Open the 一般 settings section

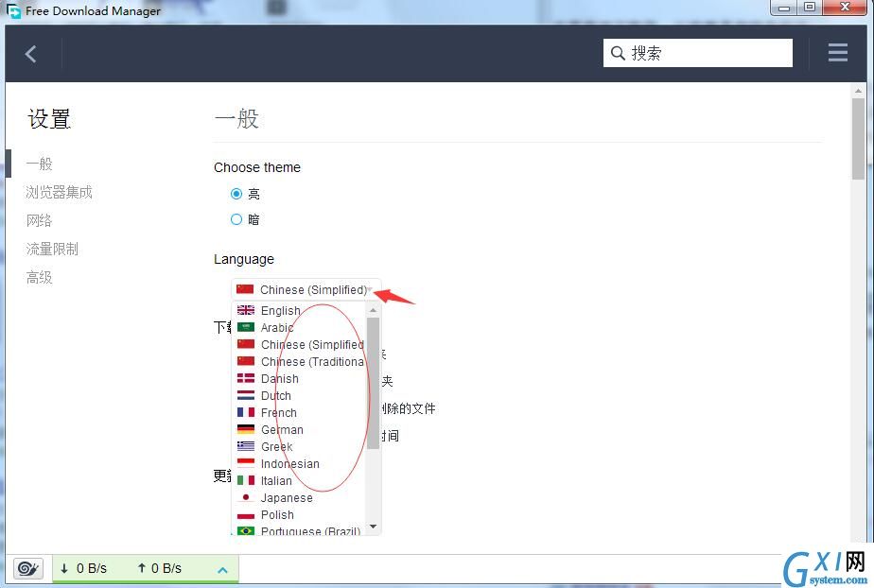(39, 164)
